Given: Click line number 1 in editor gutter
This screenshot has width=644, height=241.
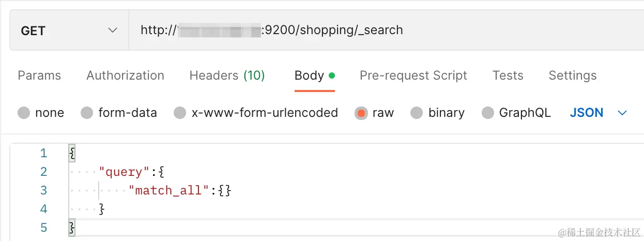Looking at the screenshot, I should pos(43,153).
